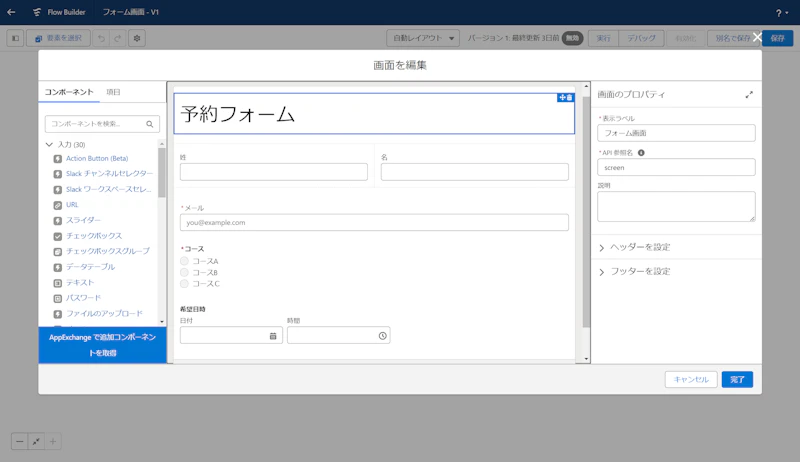Select the テキスト component

click(x=74, y=283)
